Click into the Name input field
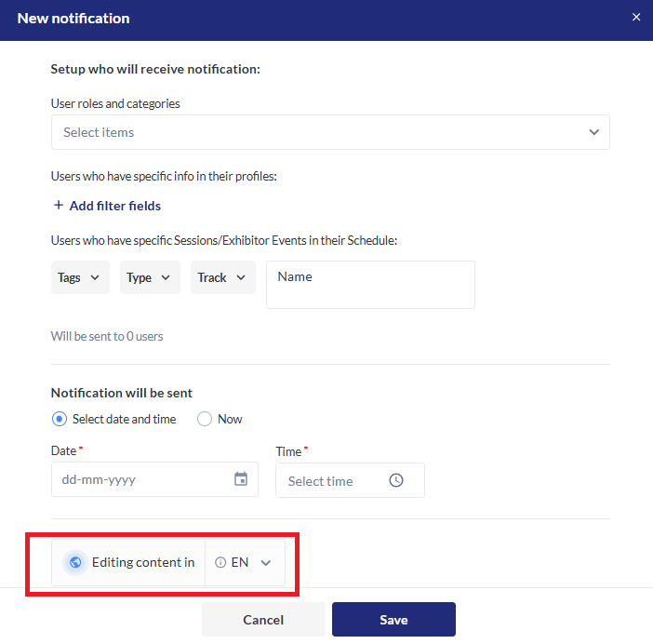The height and width of the screenshot is (644, 653). pos(370,284)
